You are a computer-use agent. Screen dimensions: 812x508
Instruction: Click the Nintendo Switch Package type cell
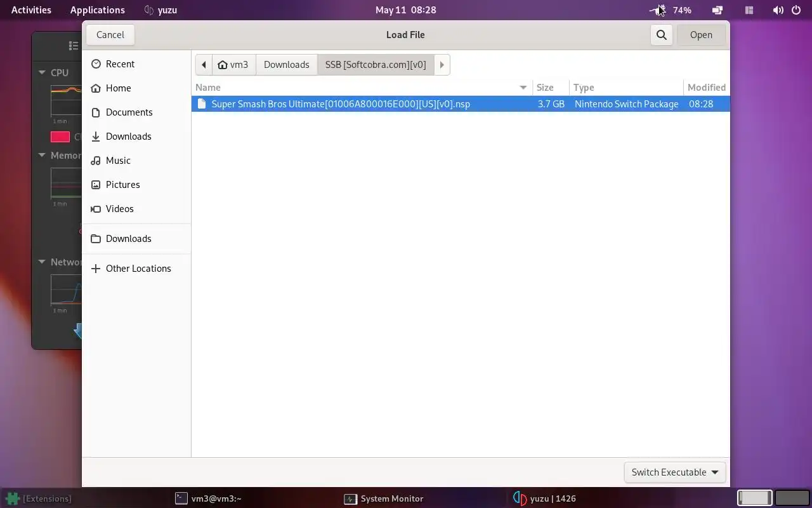pos(626,104)
